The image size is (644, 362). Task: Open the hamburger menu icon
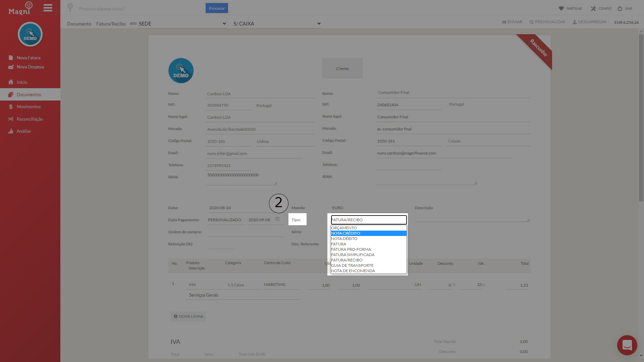point(48,8)
